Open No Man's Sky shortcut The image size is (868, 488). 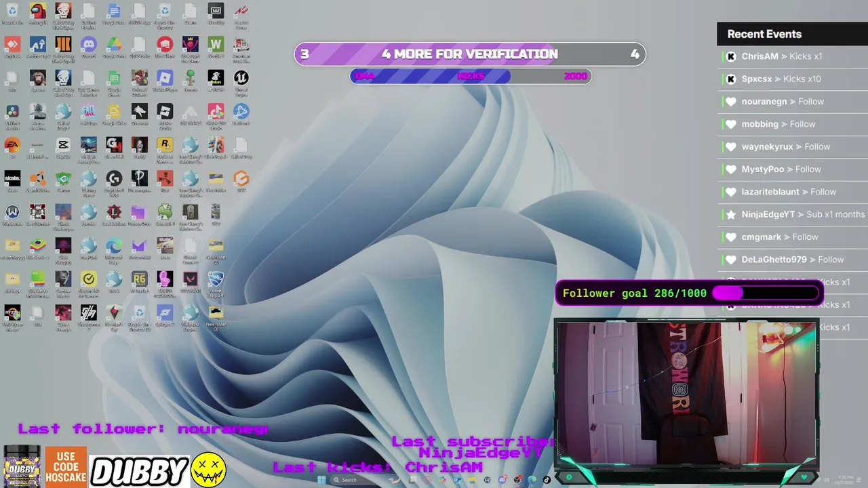click(114, 317)
